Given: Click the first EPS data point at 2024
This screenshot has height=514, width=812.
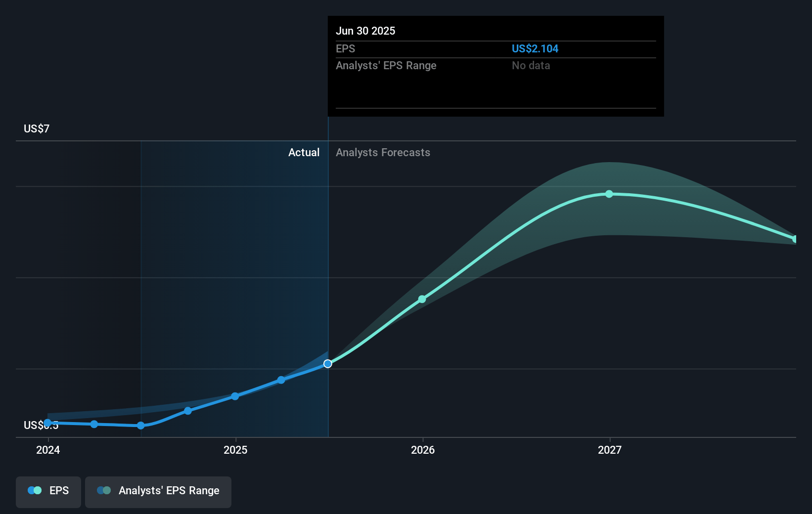Looking at the screenshot, I should coord(47,423).
